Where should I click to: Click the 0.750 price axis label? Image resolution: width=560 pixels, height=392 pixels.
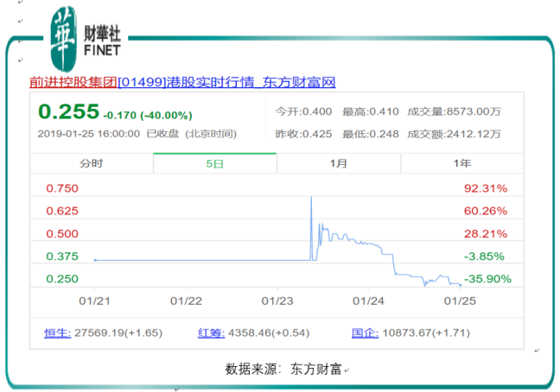point(62,188)
